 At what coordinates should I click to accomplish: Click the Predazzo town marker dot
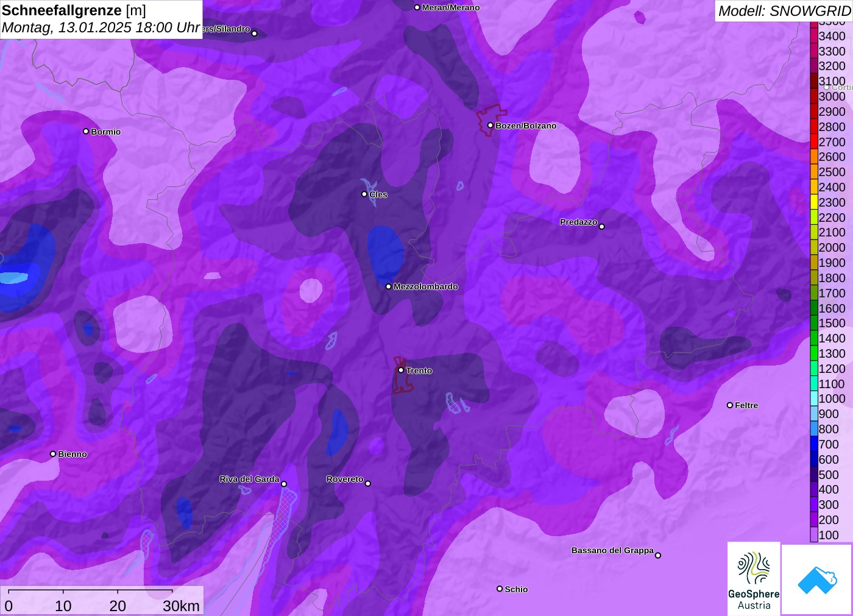point(602,227)
